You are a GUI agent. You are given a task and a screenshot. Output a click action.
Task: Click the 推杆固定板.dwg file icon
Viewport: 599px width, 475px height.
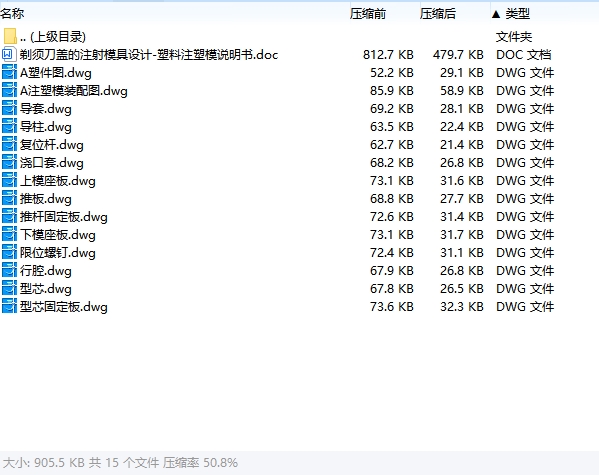(9, 217)
